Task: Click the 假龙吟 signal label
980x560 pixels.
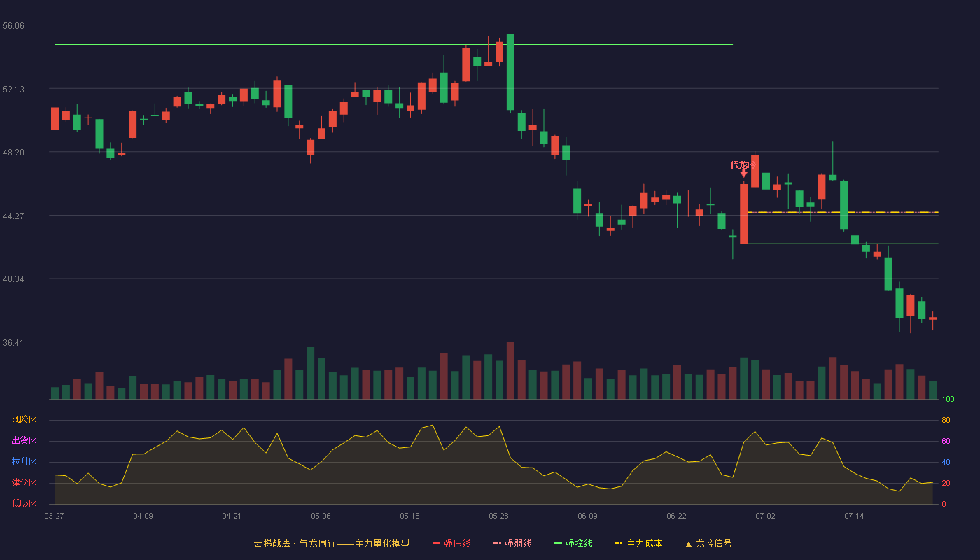Action: coord(742,165)
